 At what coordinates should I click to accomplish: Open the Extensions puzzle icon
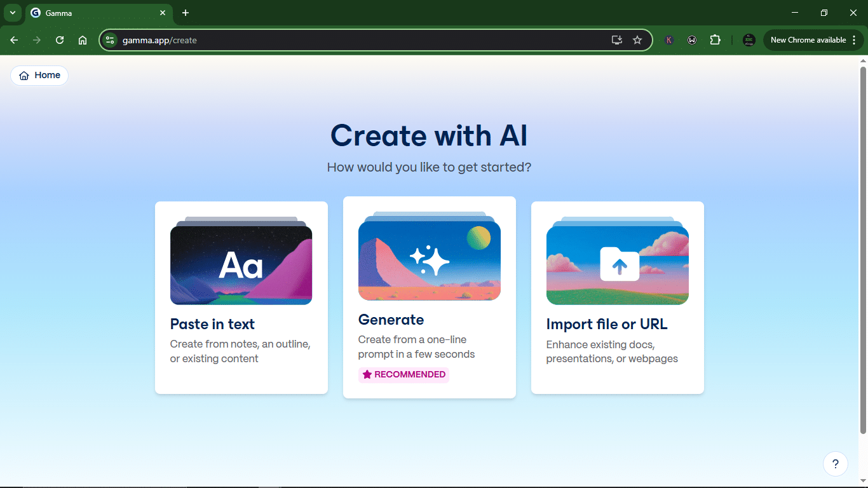click(715, 40)
